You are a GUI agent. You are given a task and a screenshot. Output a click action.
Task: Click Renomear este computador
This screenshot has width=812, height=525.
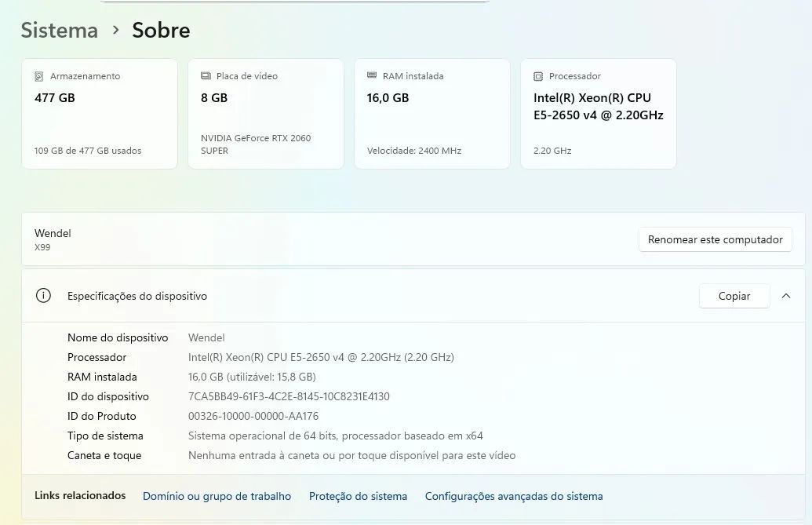coord(715,239)
